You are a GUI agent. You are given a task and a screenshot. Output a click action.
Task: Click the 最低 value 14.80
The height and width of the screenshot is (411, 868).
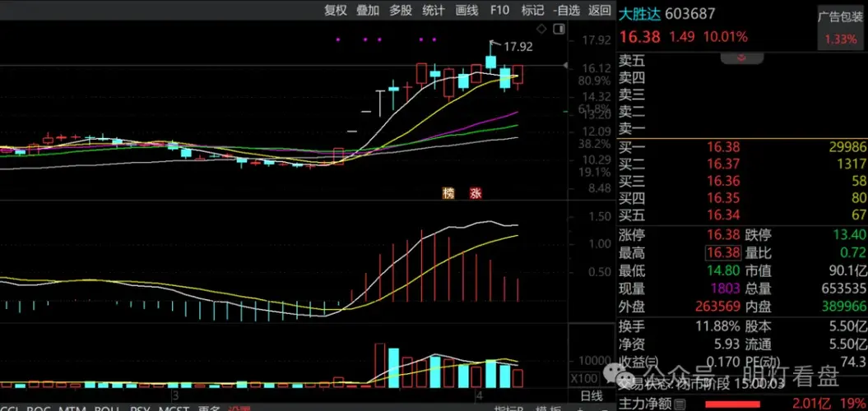pos(723,270)
